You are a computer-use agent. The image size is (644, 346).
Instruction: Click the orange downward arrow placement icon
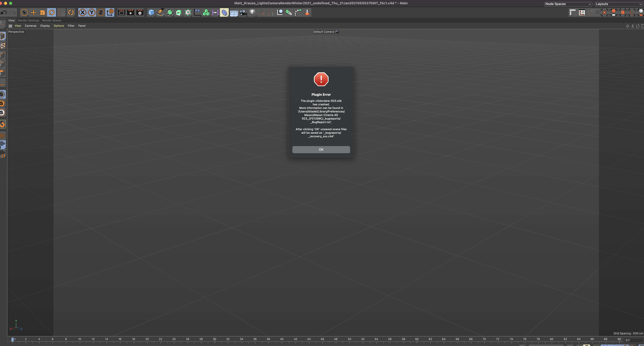pyautogui.click(x=307, y=13)
